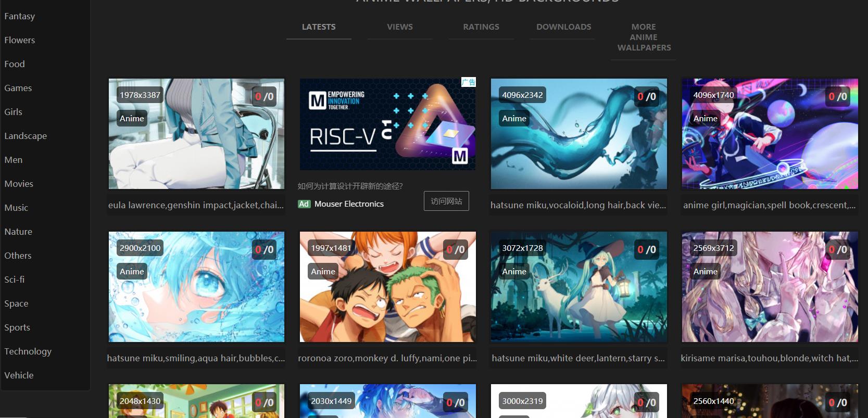The width and height of the screenshot is (868, 418).
Task: Click the hatsune miku,vocaloid,long hair title
Action: [578, 205]
